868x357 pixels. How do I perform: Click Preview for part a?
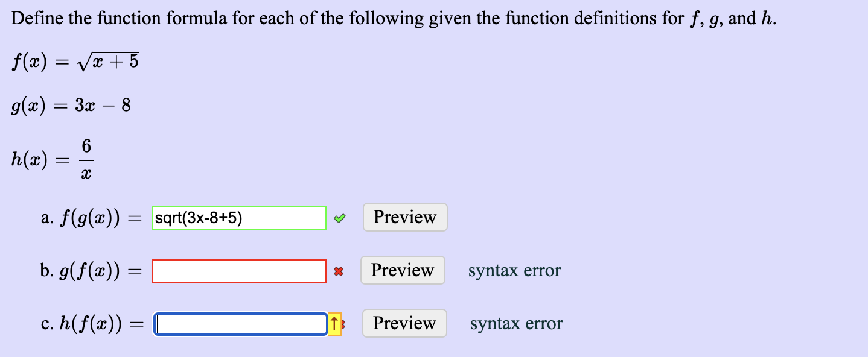[404, 217]
